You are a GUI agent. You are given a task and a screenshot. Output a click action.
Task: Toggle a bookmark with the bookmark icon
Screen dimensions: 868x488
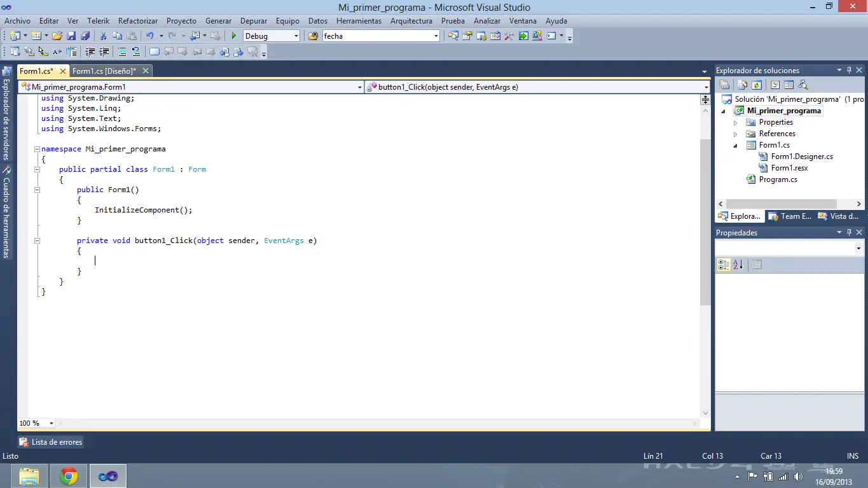coord(155,52)
